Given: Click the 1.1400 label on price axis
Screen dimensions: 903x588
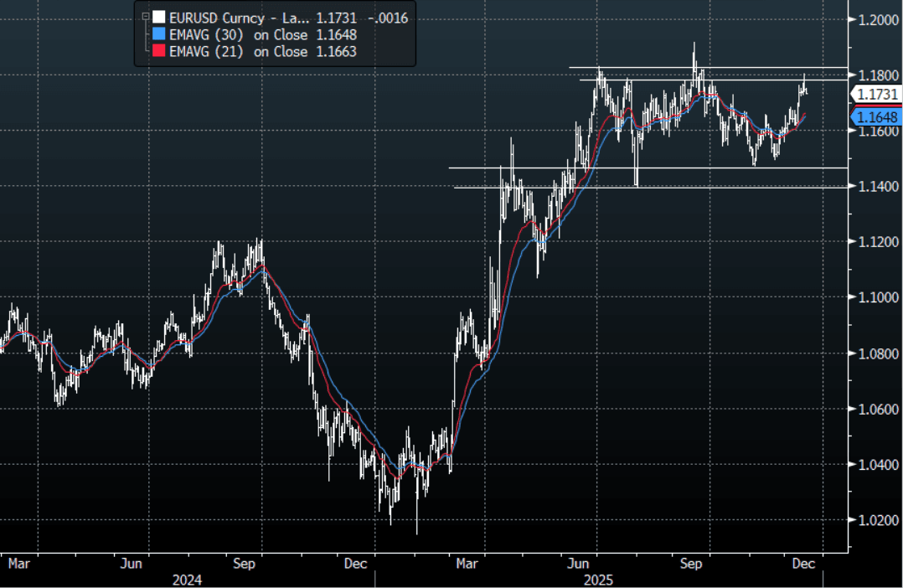Looking at the screenshot, I should [876, 186].
